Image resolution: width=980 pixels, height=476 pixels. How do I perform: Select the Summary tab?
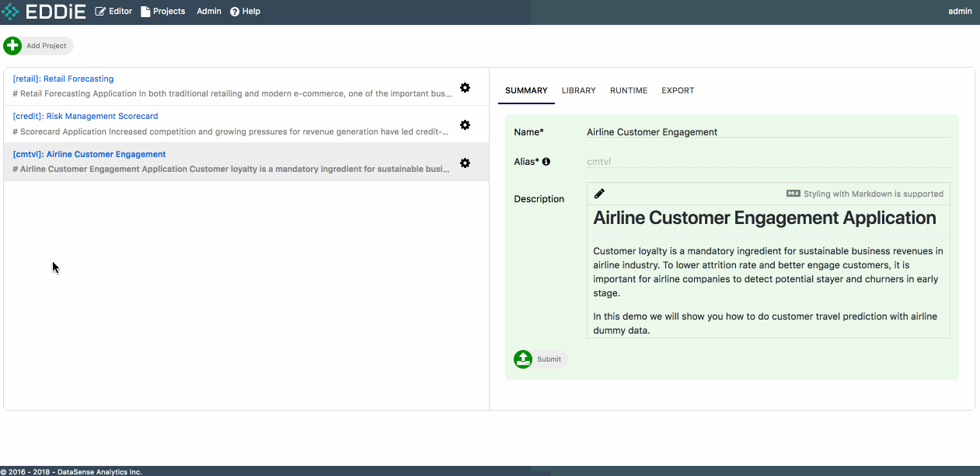coord(526,91)
